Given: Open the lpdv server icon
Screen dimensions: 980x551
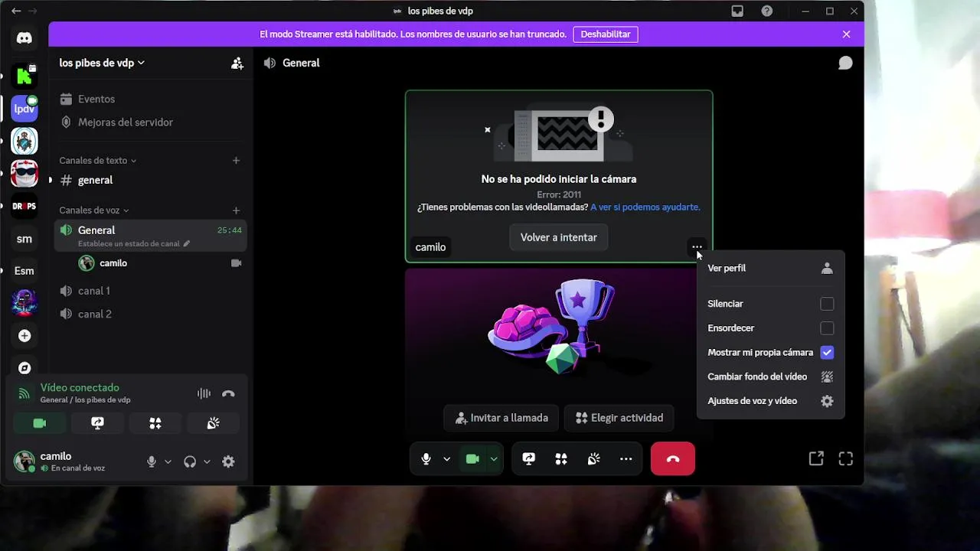Looking at the screenshot, I should tap(24, 108).
